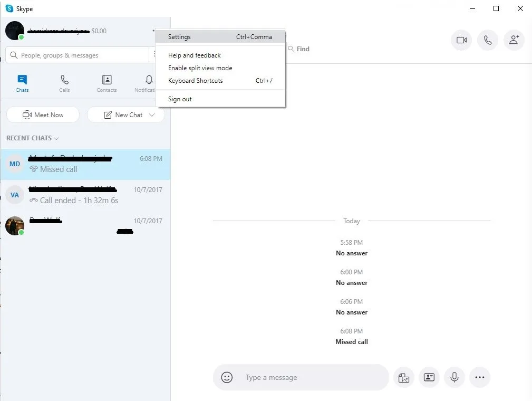Add files or media to the message

point(404,377)
